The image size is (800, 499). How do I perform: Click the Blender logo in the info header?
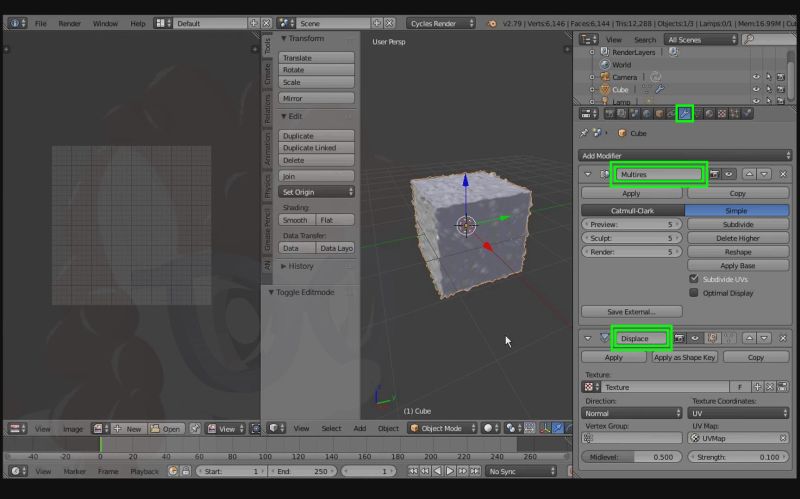click(492, 23)
